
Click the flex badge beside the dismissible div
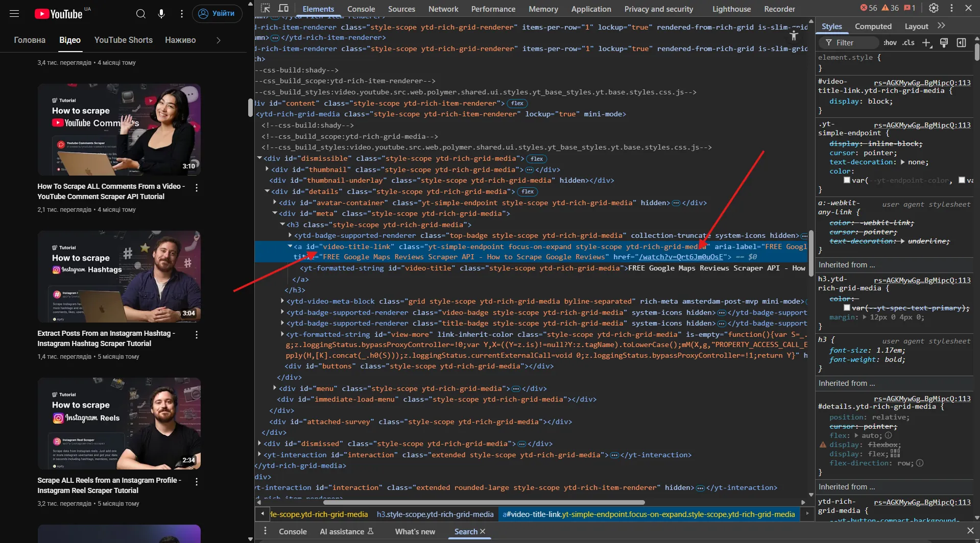click(536, 159)
